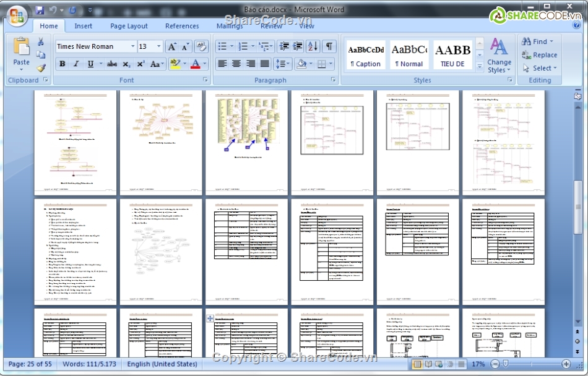The image size is (588, 376).
Task: Apply the red font color
Action: (x=196, y=64)
